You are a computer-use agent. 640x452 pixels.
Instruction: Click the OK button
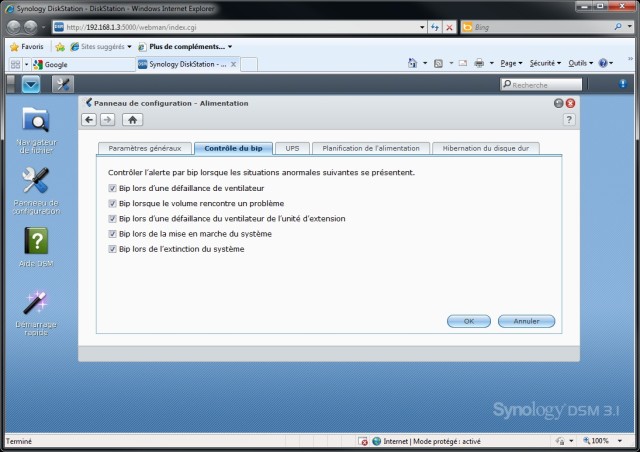coord(469,321)
